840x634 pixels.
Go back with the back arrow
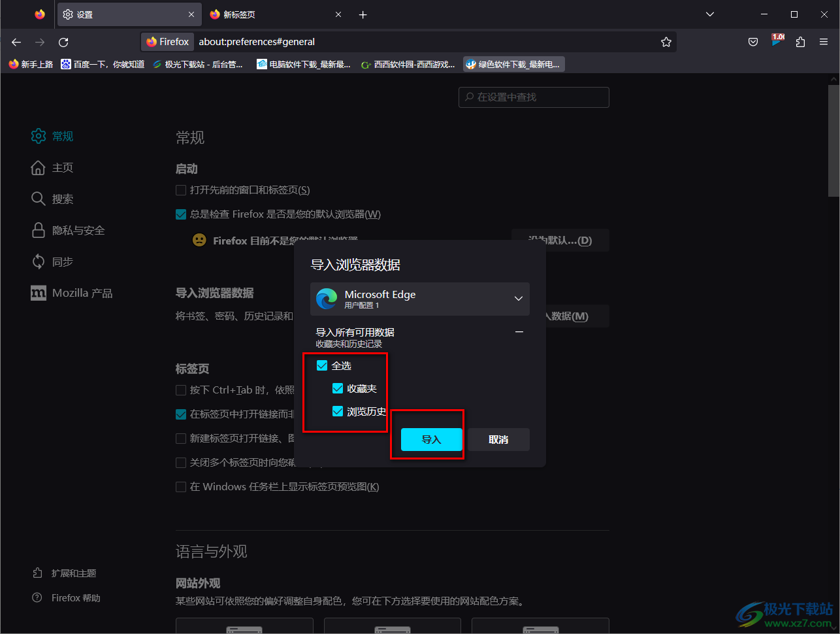pos(16,42)
